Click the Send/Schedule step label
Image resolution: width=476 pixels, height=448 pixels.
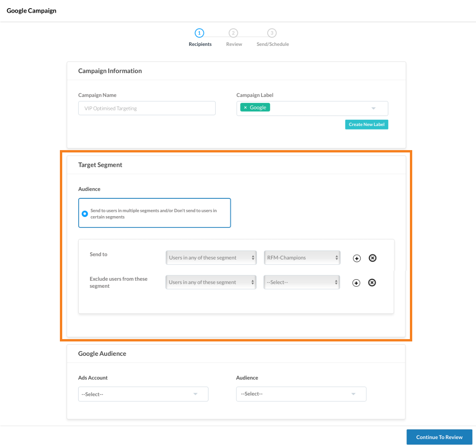pos(273,44)
